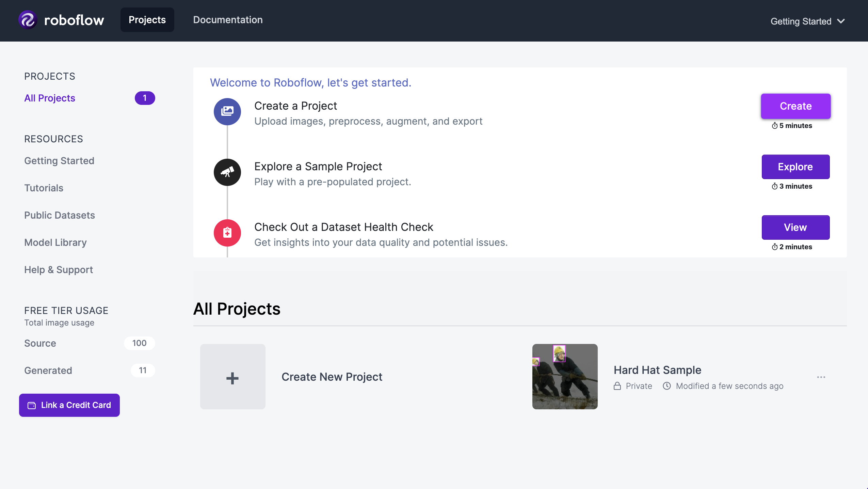Viewport: 868px width, 489px height.
Task: Click Link a Credit Card
Action: 69,405
